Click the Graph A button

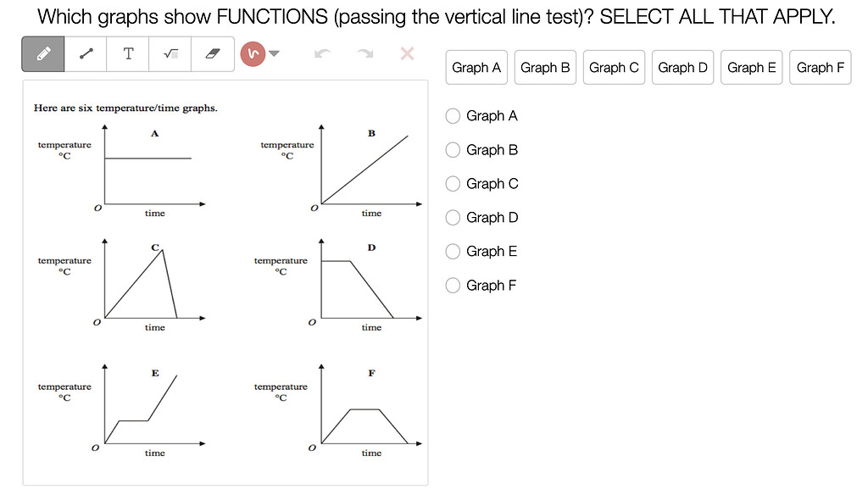[x=476, y=67]
